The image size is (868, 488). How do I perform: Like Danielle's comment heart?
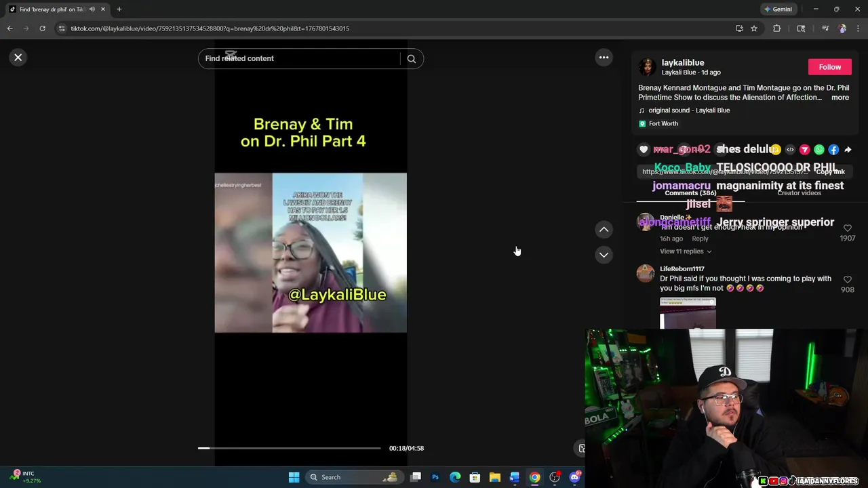pos(847,228)
